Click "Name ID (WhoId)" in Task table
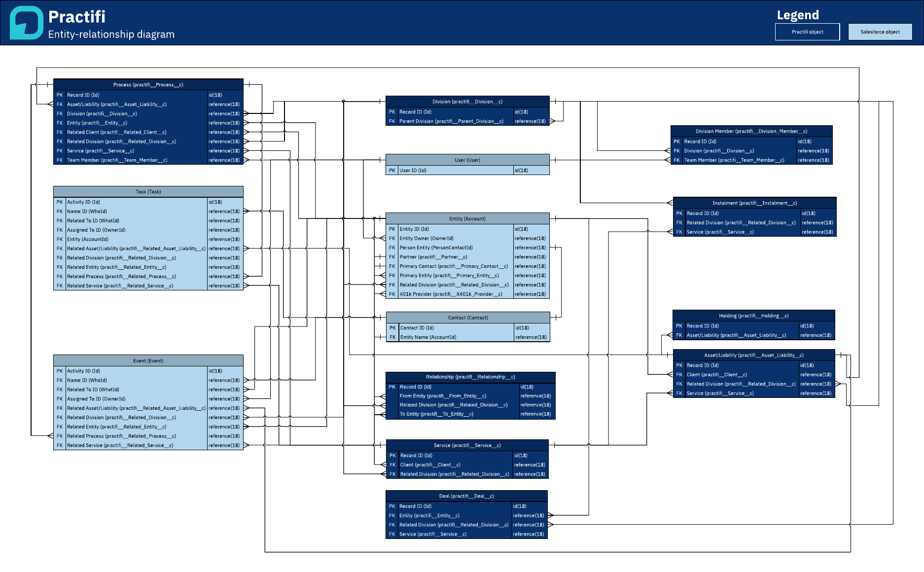The height and width of the screenshot is (572, 924). click(148, 211)
